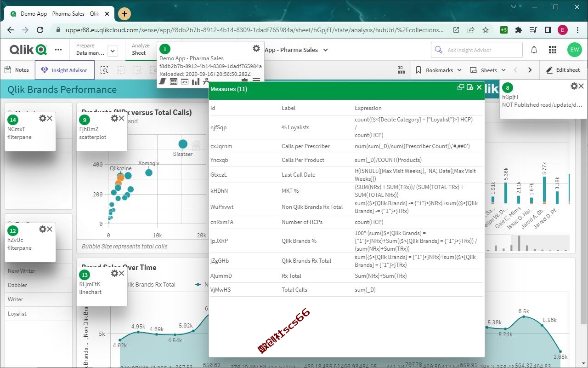Click Expression column header in Measures table
This screenshot has height=368, width=588.
pyautogui.click(x=368, y=108)
